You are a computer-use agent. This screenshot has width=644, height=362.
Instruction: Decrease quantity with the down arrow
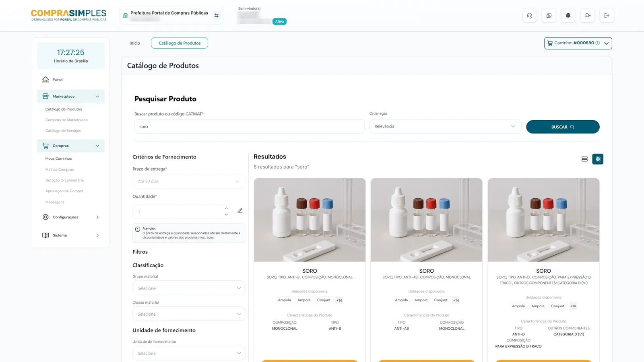pos(226,215)
